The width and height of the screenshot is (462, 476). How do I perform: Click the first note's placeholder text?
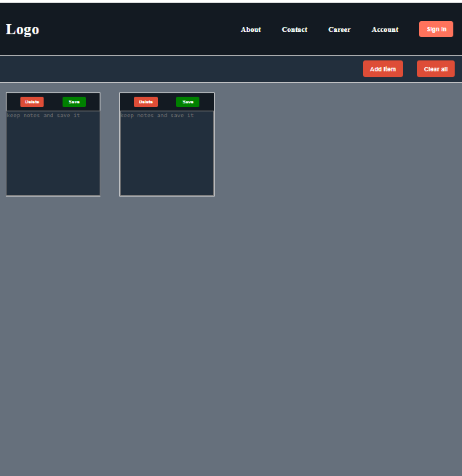pyautogui.click(x=44, y=116)
